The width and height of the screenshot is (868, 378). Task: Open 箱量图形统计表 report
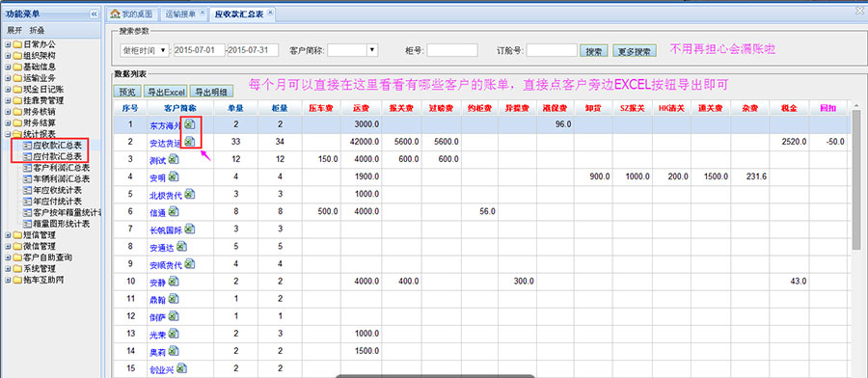tap(61, 224)
